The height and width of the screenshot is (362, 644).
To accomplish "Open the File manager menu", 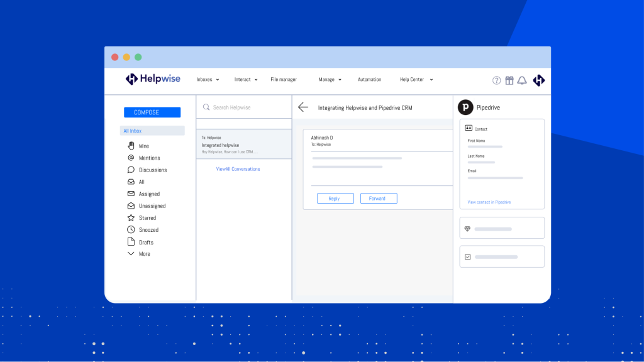I will pyautogui.click(x=284, y=80).
